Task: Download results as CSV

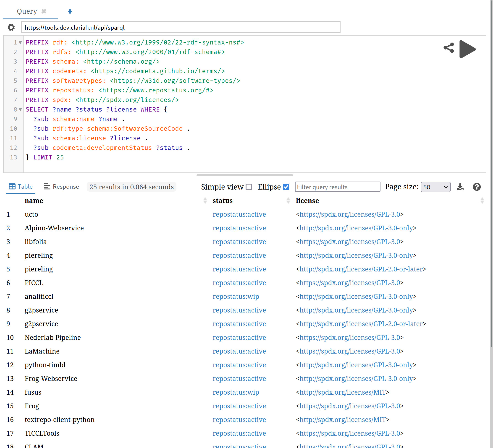Action: (460, 187)
